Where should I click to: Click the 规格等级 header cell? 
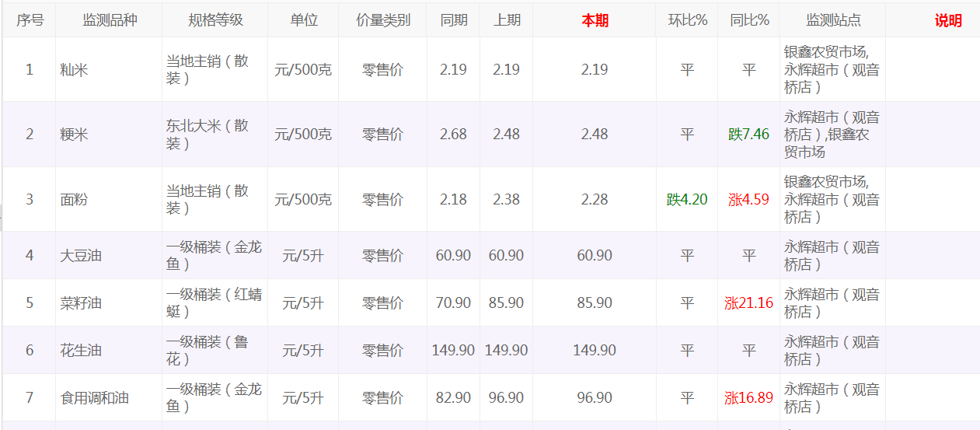point(215,21)
